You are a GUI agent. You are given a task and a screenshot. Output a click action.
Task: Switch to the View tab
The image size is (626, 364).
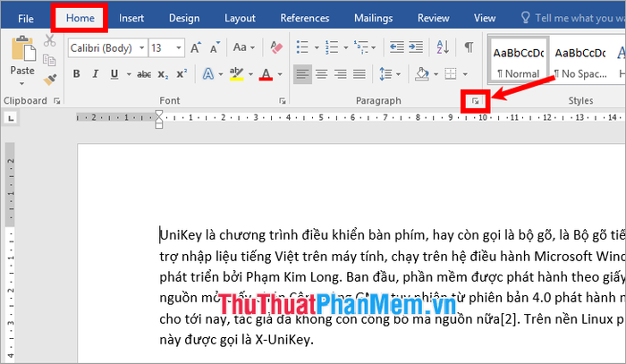[x=485, y=19]
